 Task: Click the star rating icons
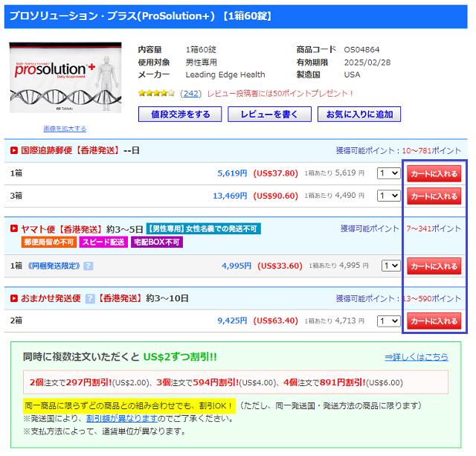(156, 93)
